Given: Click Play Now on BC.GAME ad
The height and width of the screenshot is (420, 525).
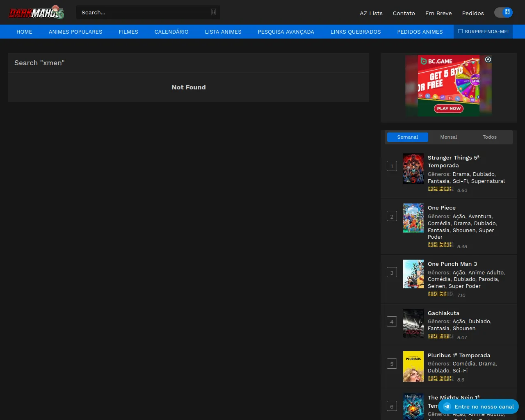Looking at the screenshot, I should click(x=449, y=108).
